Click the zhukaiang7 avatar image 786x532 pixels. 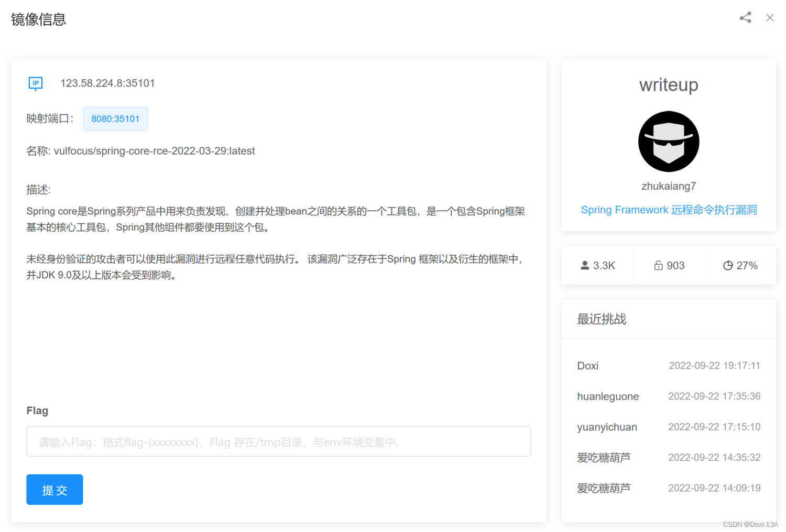(669, 142)
